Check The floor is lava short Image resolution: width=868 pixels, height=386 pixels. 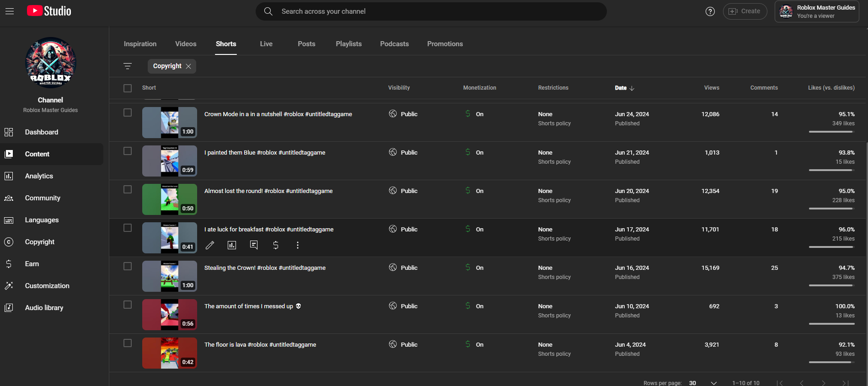128,343
